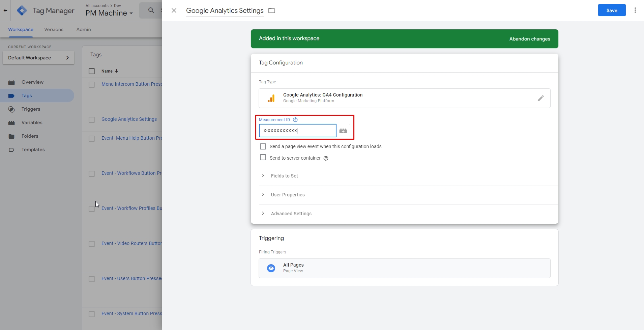Click the GA4 bar chart tag icon

[271, 98]
